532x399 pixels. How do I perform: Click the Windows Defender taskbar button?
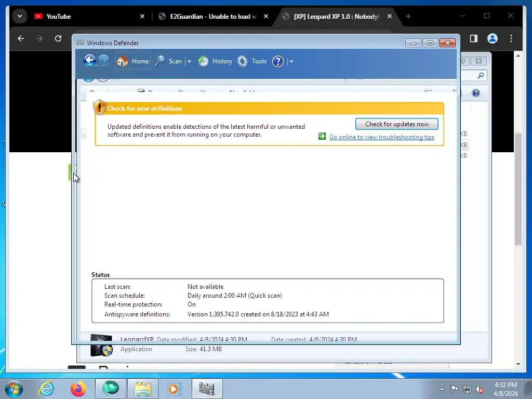207,389
